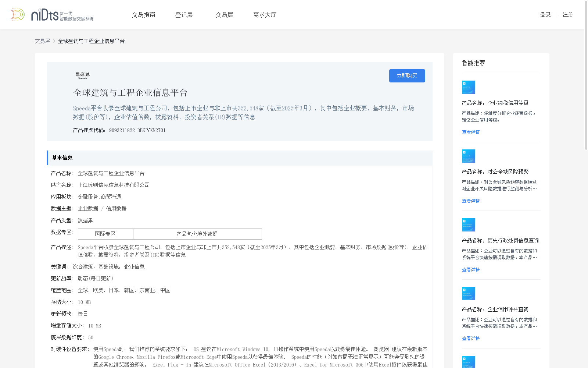Click the 立即购买 button
This screenshot has height=368, width=588.
(x=407, y=76)
